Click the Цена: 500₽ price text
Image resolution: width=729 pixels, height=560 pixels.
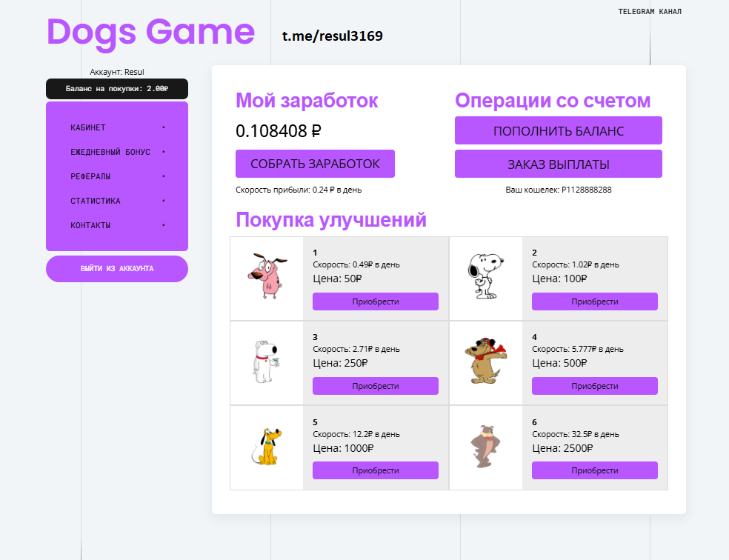tap(560, 363)
